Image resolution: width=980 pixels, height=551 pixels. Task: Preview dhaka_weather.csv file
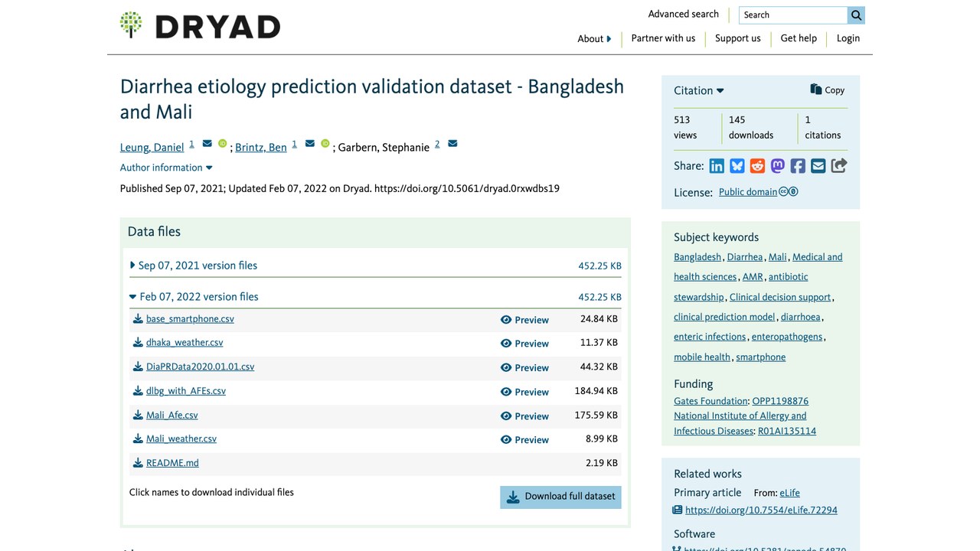coord(524,344)
